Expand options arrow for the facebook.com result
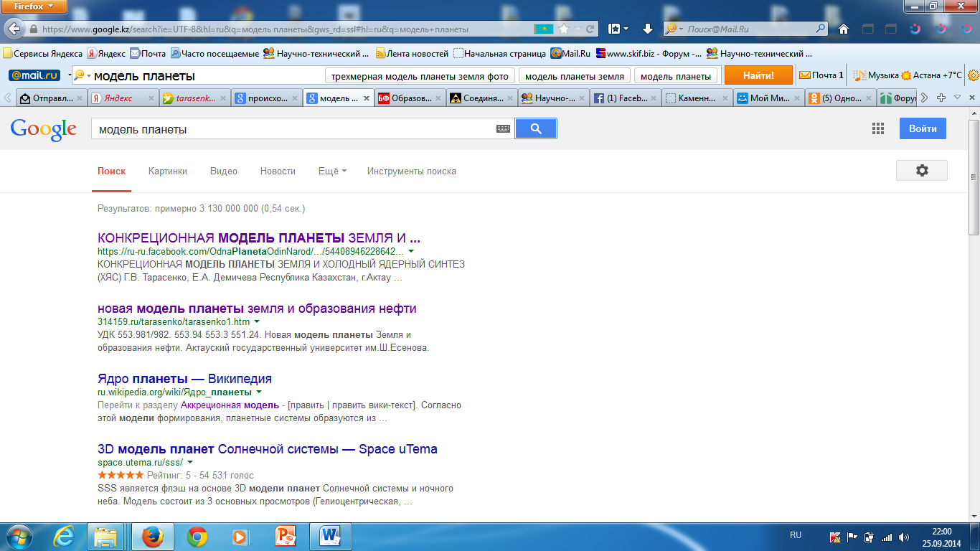Viewport: 980px width, 551px height. pyautogui.click(x=411, y=252)
